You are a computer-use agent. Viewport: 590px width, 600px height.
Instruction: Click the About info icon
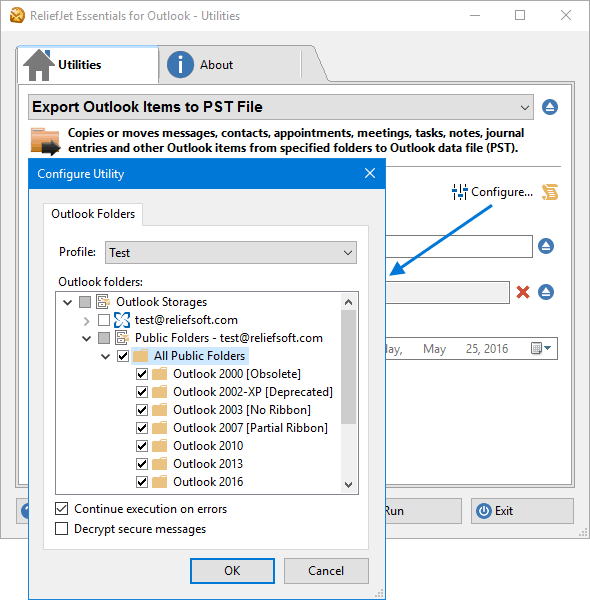pyautogui.click(x=180, y=65)
